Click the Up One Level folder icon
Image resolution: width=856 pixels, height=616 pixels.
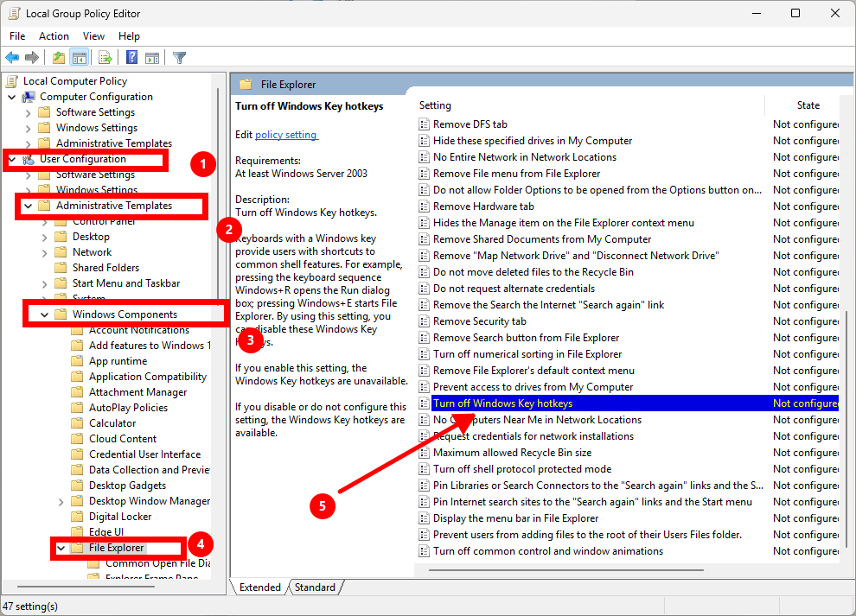58,58
